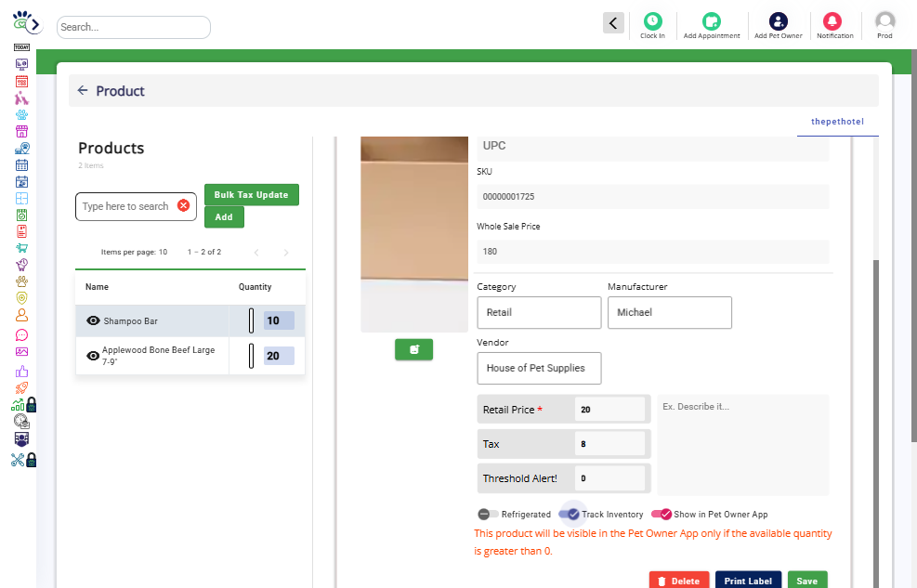Open the red report card sidebar icon
The width and height of the screenshot is (917, 588).
[21, 231]
